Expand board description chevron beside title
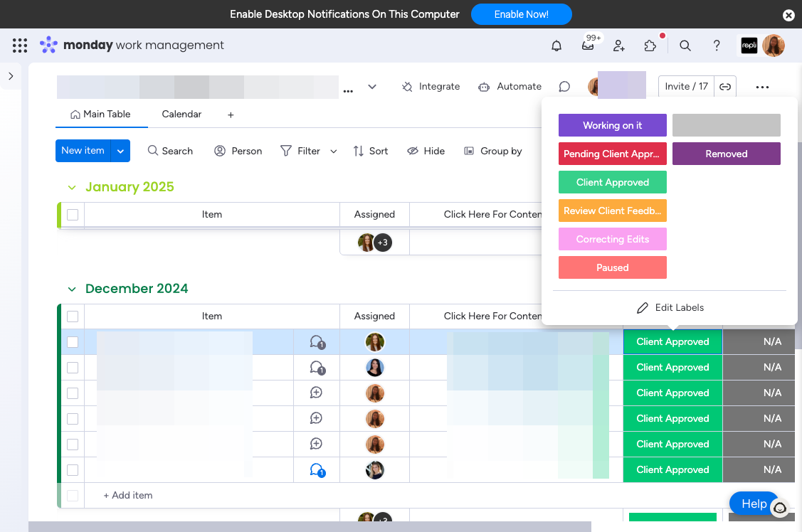 coord(372,87)
